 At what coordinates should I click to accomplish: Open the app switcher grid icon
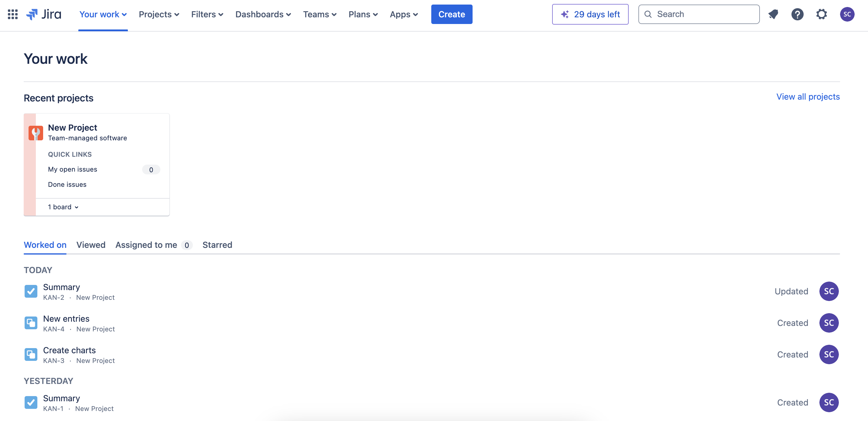pyautogui.click(x=13, y=14)
